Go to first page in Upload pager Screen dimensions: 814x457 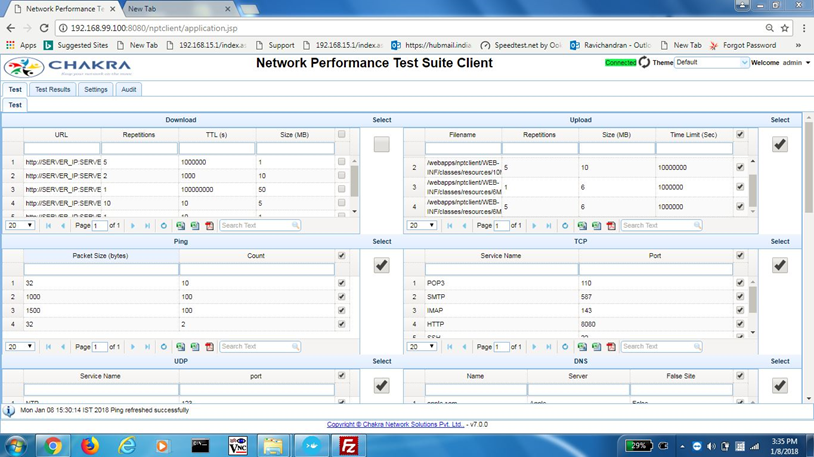tap(450, 225)
